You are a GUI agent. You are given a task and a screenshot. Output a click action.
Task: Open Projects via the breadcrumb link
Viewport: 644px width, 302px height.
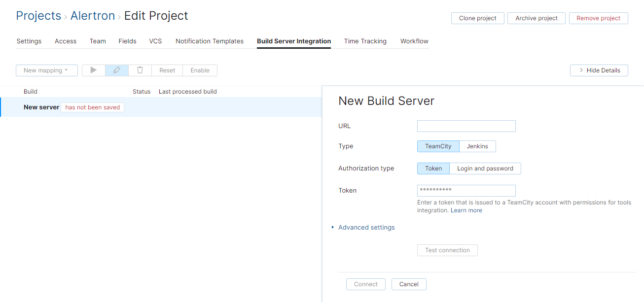(x=38, y=15)
